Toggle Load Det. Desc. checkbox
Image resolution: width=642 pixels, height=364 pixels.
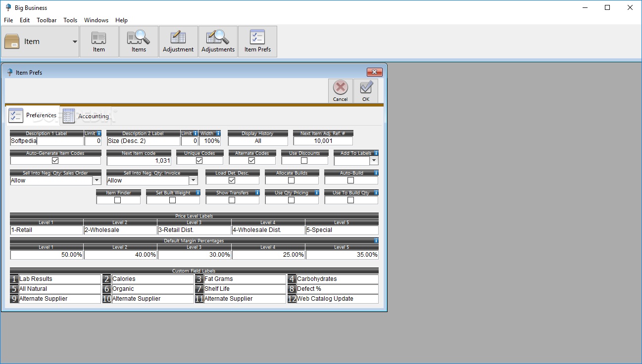[232, 181]
